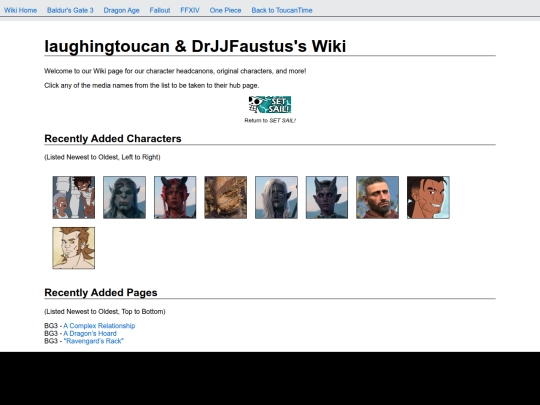Click the Recently Added Characters heading
The width and height of the screenshot is (540, 405).
pyautogui.click(x=113, y=138)
